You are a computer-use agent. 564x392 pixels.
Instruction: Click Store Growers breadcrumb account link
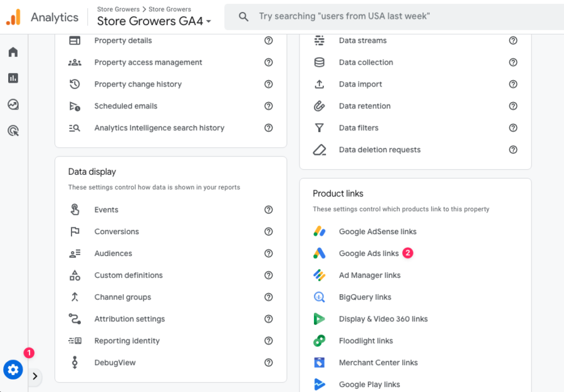coord(118,9)
